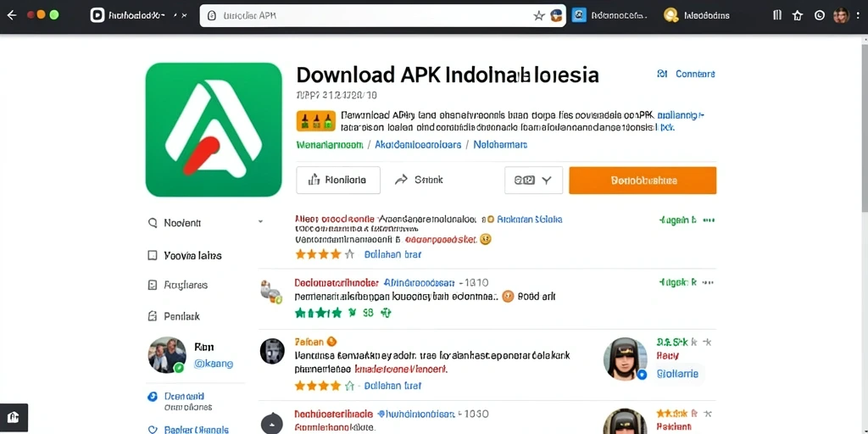Go back with the browser back arrow
The image size is (868, 434).
click(x=11, y=15)
